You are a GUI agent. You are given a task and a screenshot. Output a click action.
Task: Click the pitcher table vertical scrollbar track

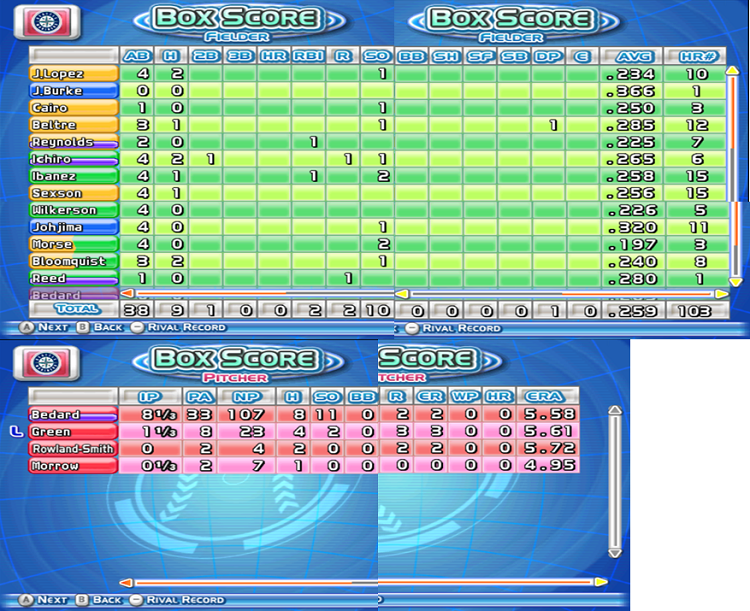pos(615,481)
